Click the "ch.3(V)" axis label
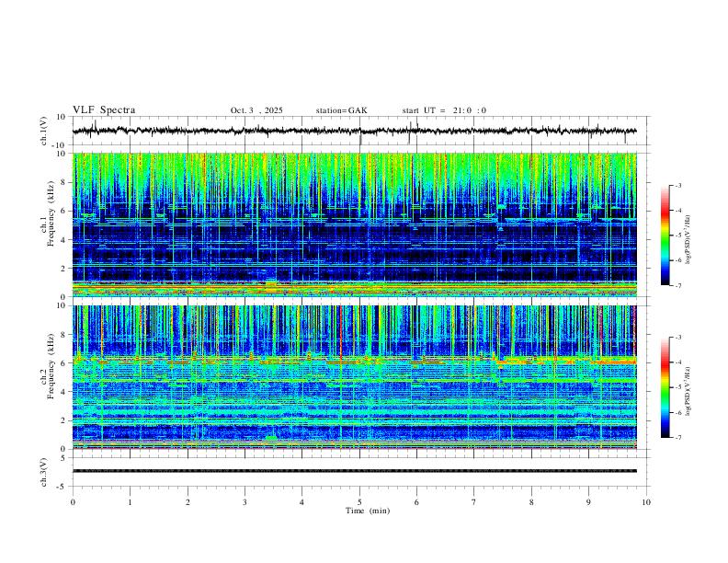728x563 pixels. tap(44, 473)
